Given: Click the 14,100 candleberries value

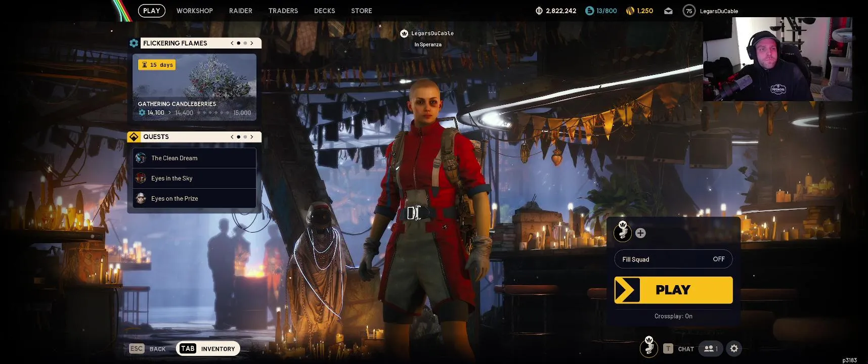Looking at the screenshot, I should (156, 113).
